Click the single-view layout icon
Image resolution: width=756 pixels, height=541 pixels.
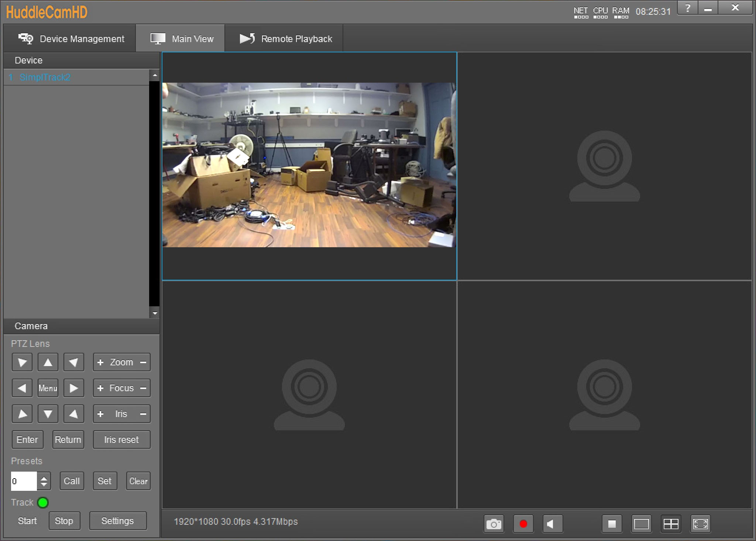(x=640, y=523)
